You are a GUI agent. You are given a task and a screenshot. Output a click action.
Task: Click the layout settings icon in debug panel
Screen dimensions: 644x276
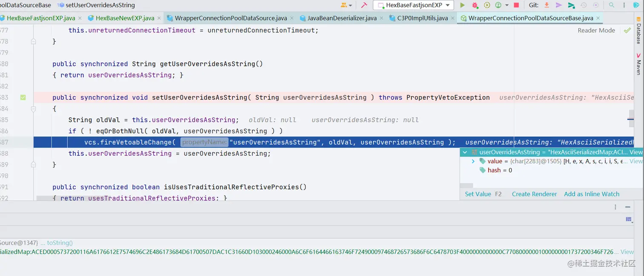pyautogui.click(x=629, y=219)
